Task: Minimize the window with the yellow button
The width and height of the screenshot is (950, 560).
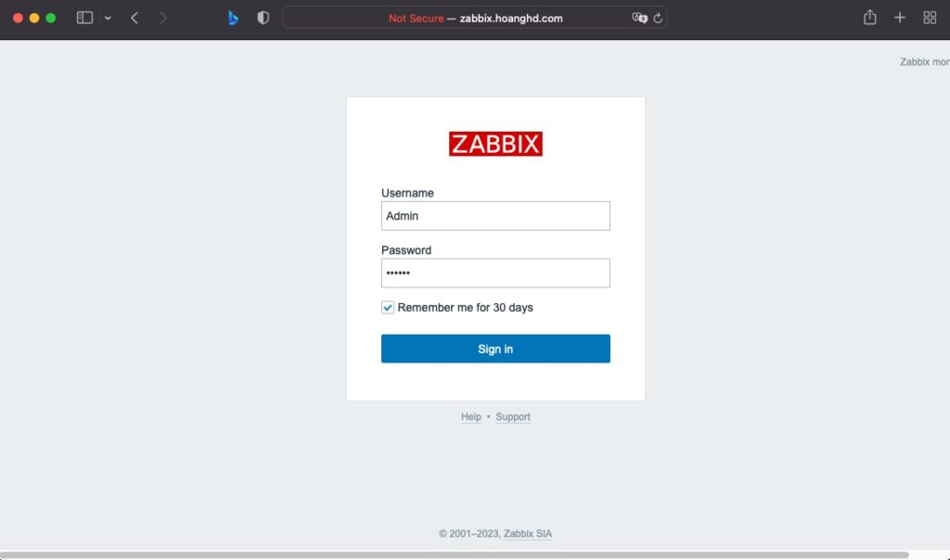Action: tap(34, 19)
